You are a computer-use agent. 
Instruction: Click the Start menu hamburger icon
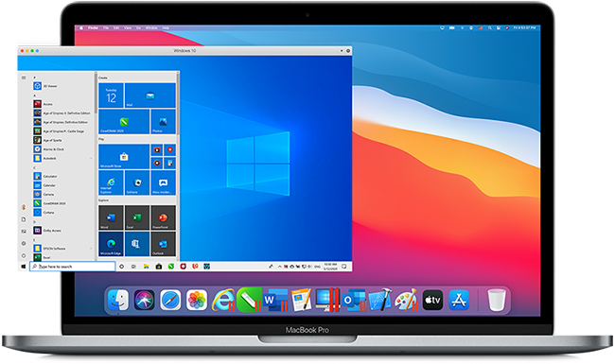24,78
